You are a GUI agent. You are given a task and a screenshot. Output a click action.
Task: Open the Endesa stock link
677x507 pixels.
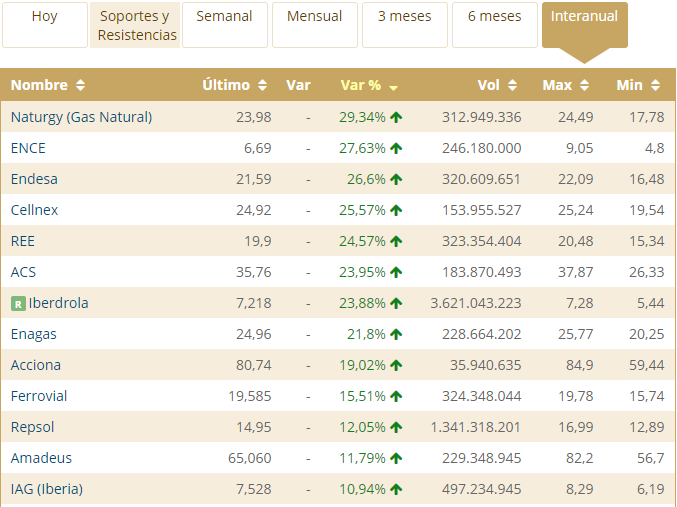pos(34,179)
